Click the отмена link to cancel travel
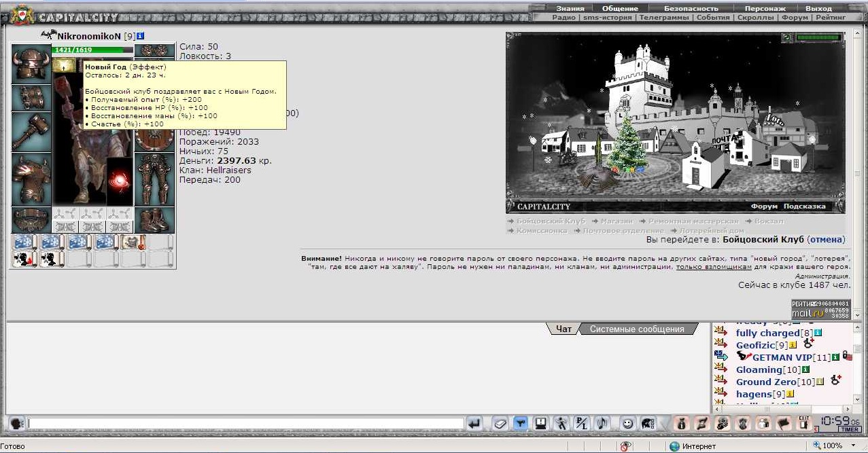The width and height of the screenshot is (868, 453). click(x=826, y=240)
